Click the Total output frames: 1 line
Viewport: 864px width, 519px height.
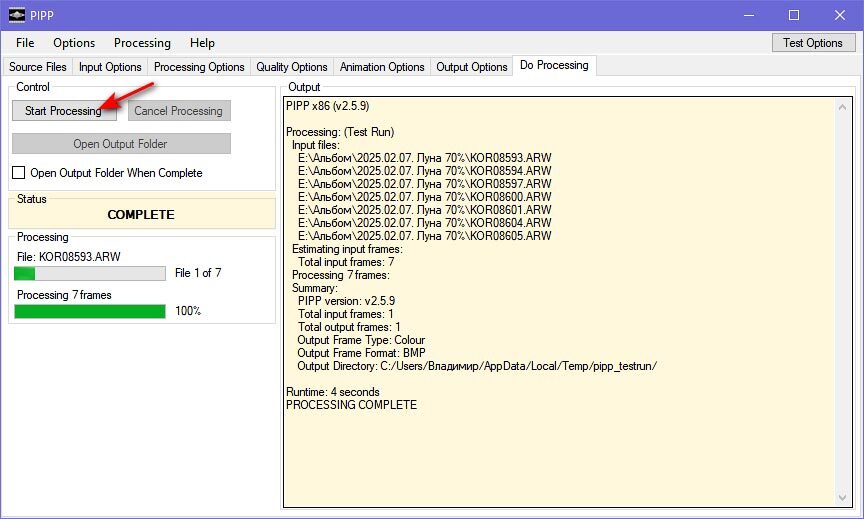(349, 327)
